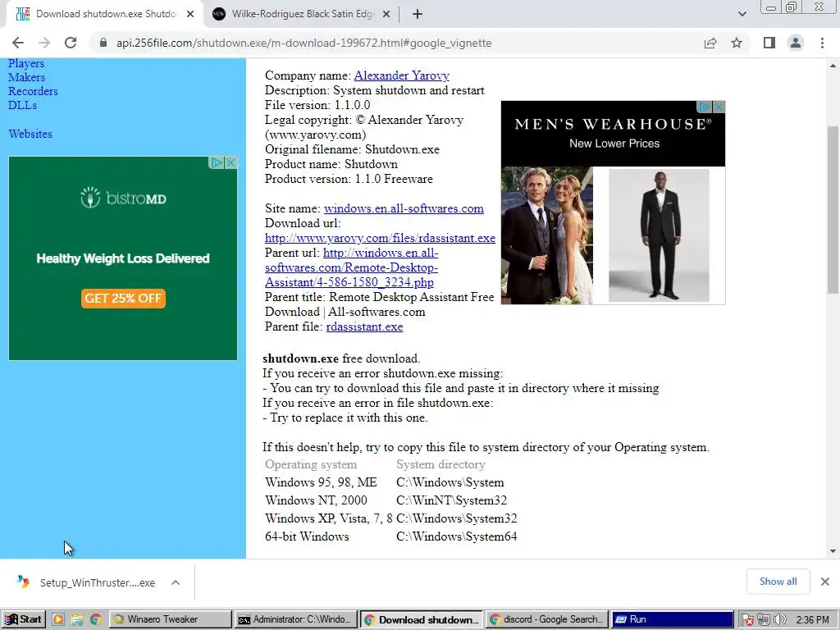Open a new browser tab
840x630 pixels.
coord(418,15)
